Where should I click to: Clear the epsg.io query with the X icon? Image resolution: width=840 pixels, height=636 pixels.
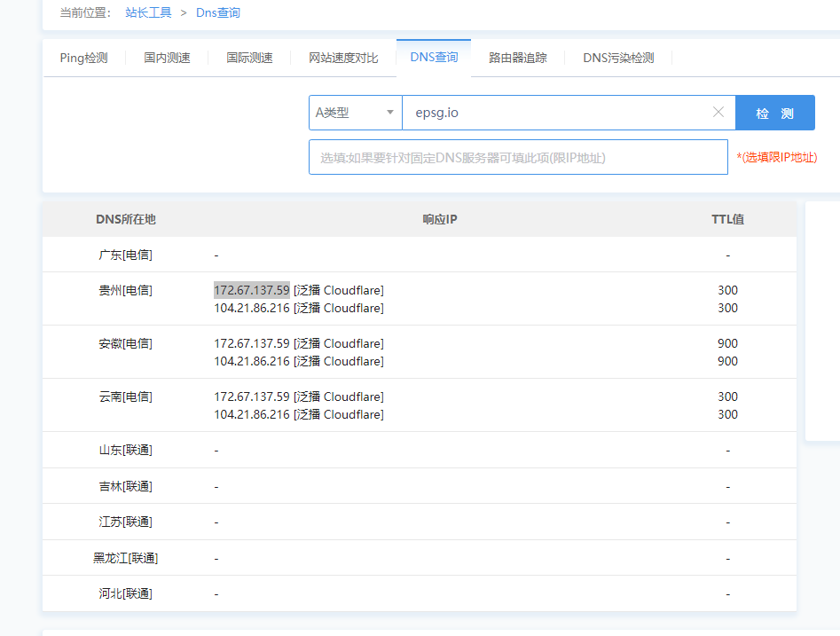(718, 113)
